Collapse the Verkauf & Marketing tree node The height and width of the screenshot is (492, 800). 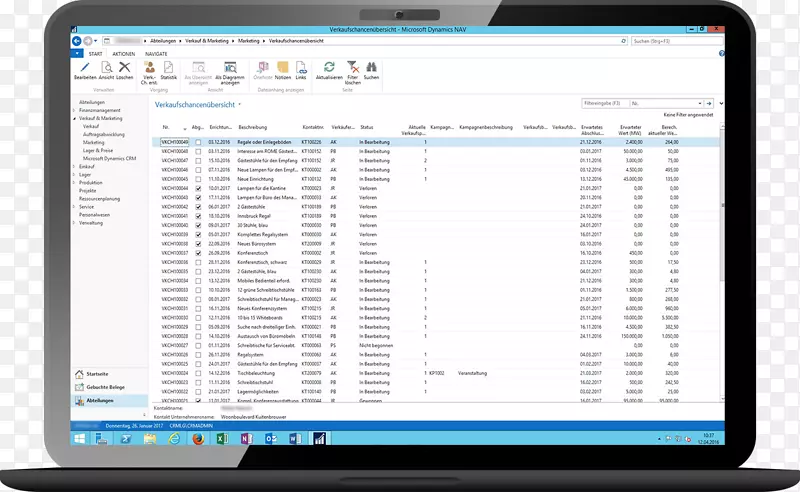(x=74, y=118)
